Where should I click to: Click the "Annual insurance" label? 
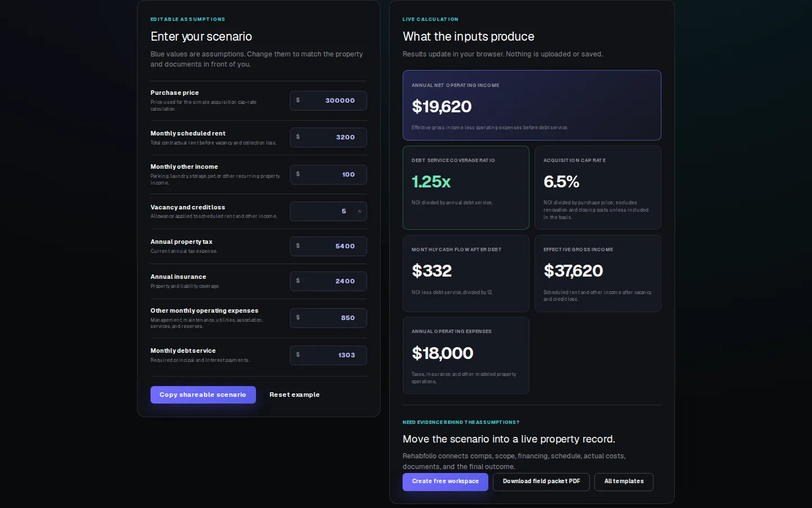[178, 277]
